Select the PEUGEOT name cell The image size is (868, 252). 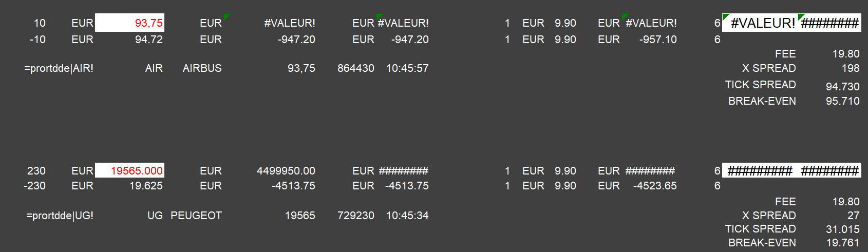tap(196, 216)
